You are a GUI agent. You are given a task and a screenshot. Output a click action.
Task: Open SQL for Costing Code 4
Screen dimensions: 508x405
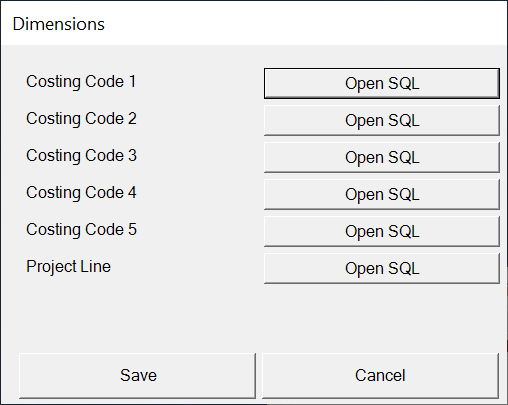coord(382,194)
